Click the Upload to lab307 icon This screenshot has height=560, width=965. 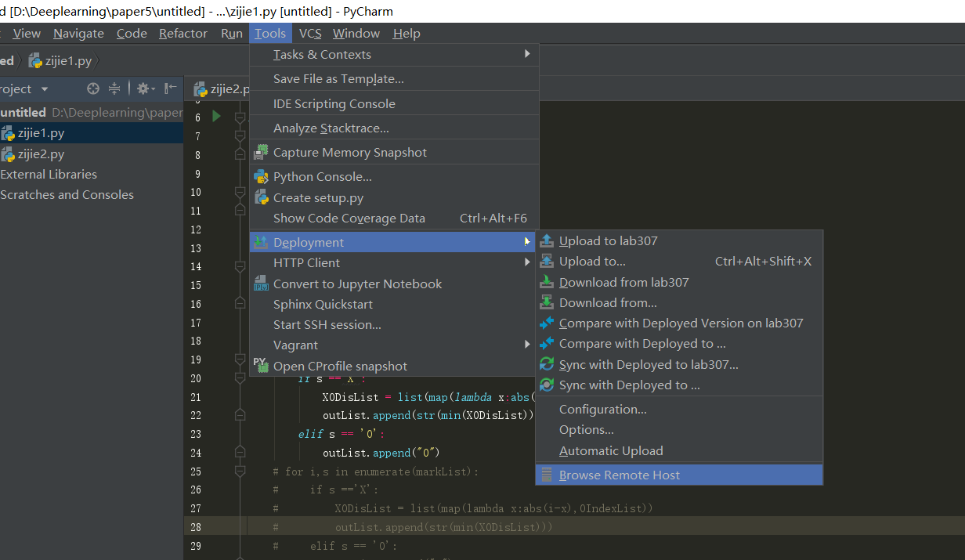[547, 241]
